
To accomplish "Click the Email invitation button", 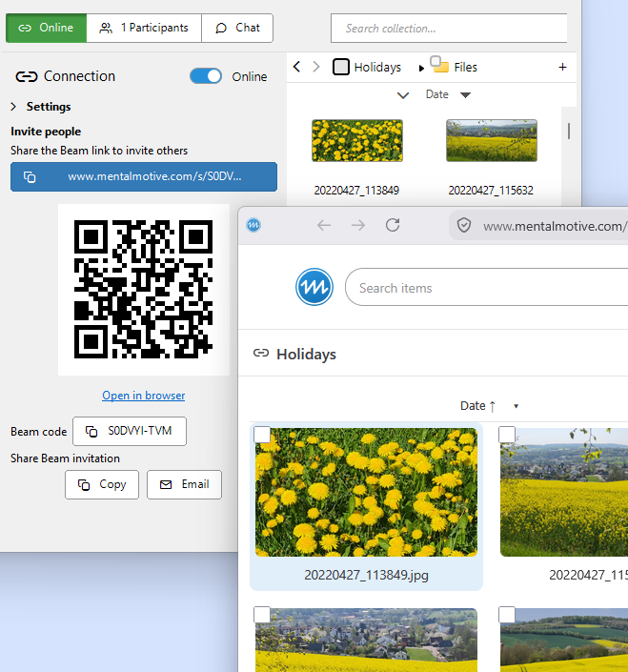I will click(x=184, y=484).
